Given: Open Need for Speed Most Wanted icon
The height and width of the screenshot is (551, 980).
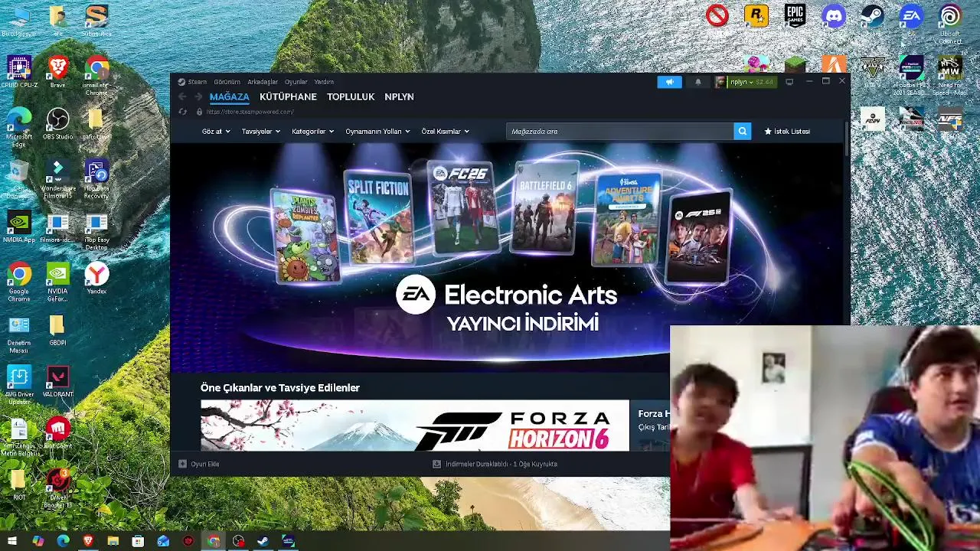Looking at the screenshot, I should 950,75.
